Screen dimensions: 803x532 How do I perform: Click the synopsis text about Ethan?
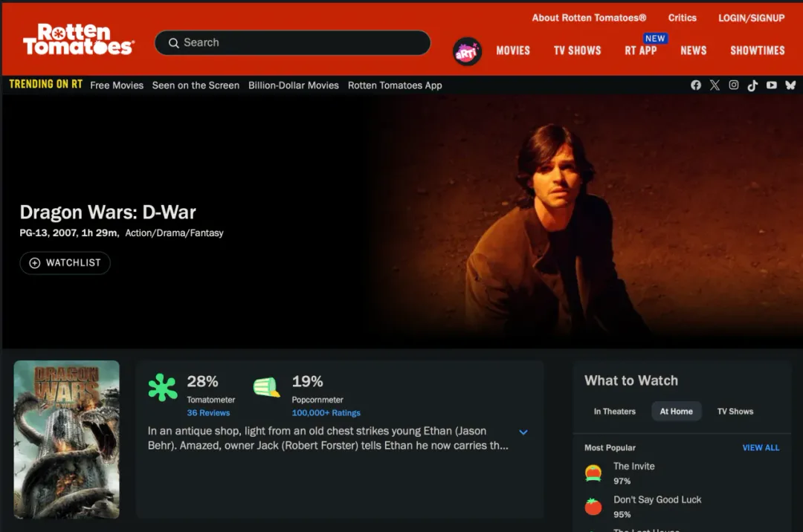tap(329, 438)
